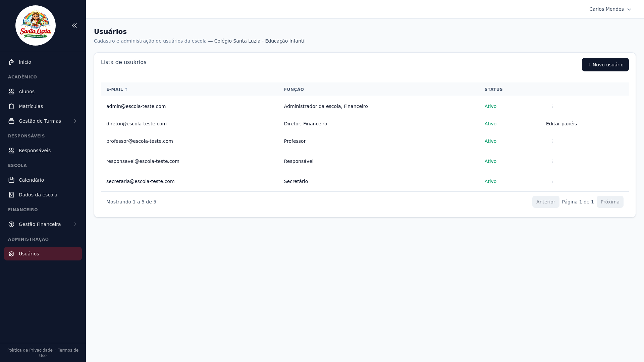Click the Colégio Santa Luzia logo
Viewport: 644px width, 362px height.
pyautogui.click(x=36, y=25)
